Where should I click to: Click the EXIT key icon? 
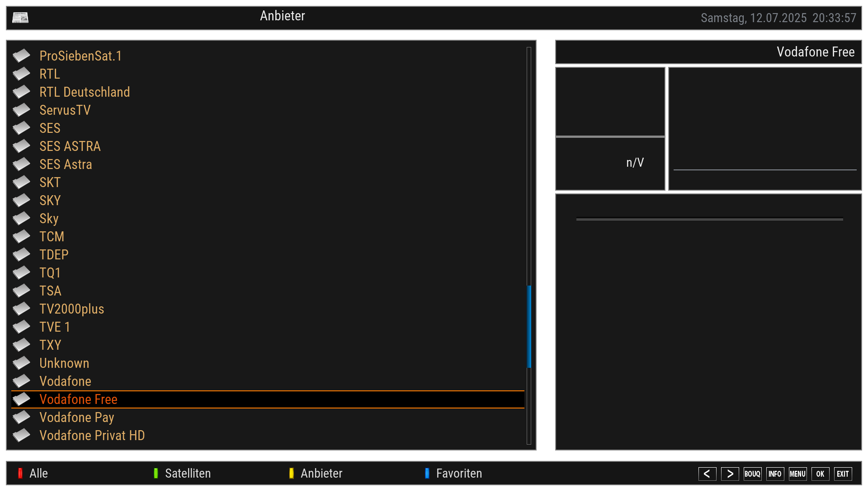[843, 474]
